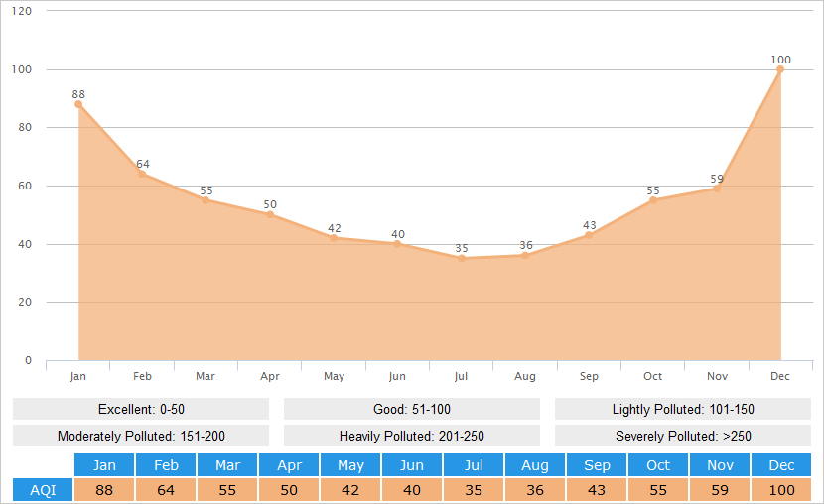Click the 80 label on y-axis
824x504 pixels.
(x=25, y=127)
